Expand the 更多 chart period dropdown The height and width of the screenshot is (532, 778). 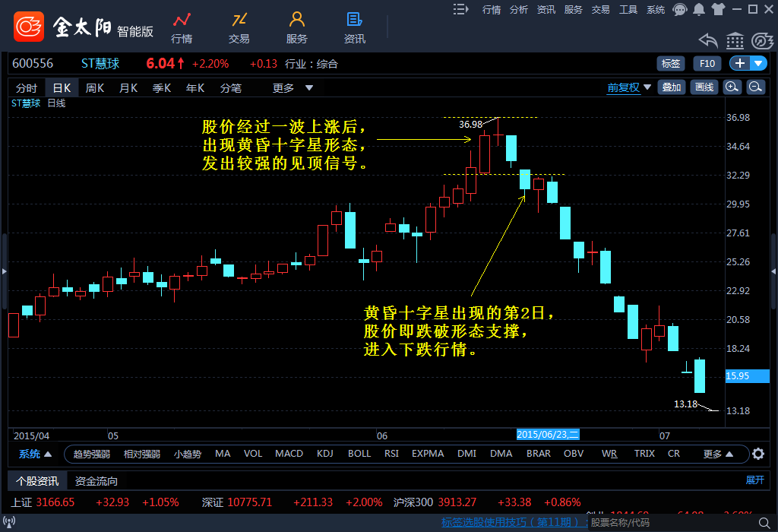(293, 88)
